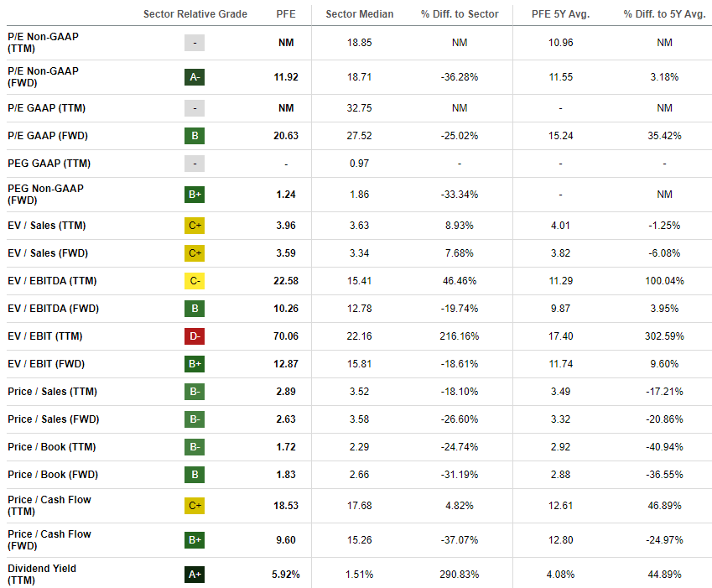Click the yellow C- badge for EV / EBITDA (TTM)
The image size is (712, 588).
[195, 281]
